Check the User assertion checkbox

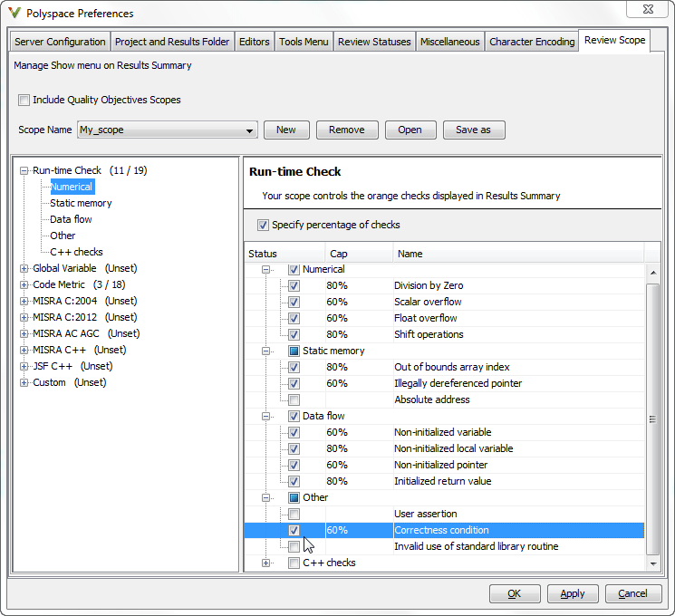294,514
